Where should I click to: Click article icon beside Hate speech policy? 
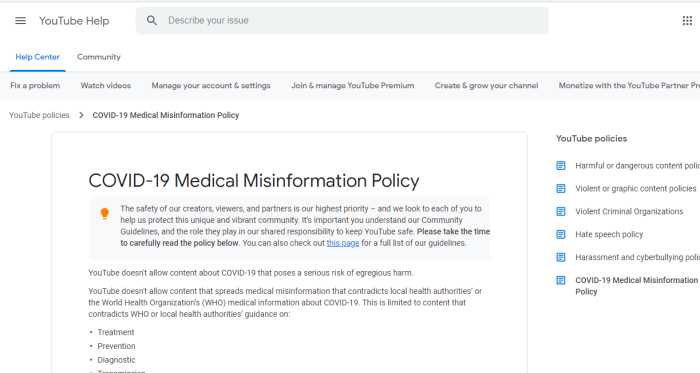pyautogui.click(x=561, y=234)
